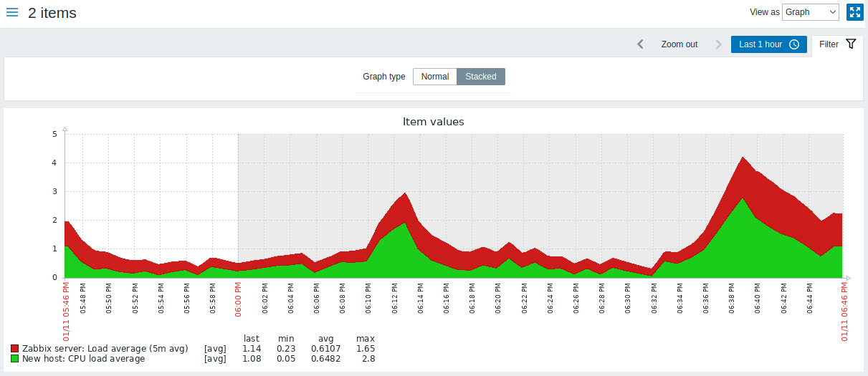Toggle fullscreen kiosk mode icon

(854, 12)
